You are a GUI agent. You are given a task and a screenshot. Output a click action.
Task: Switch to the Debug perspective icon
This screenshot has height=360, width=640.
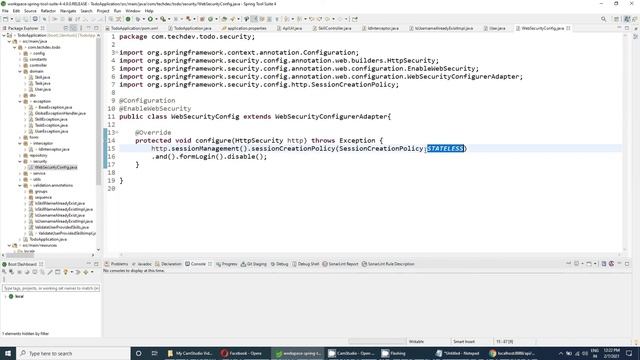coord(635,19)
